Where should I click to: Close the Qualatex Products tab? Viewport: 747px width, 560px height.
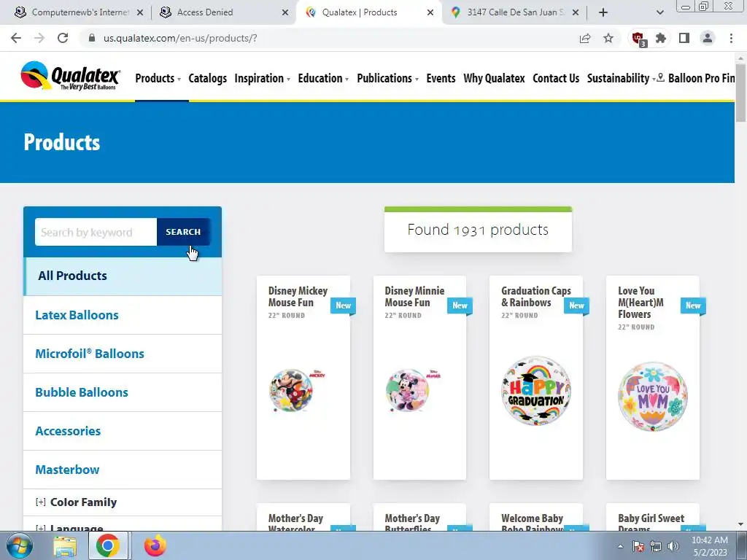[x=430, y=12]
